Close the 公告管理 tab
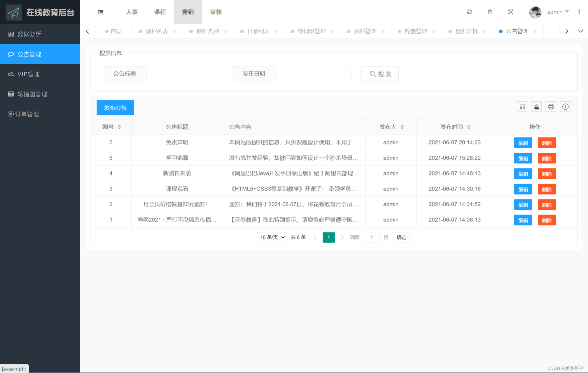This screenshot has height=373, width=588. (535, 32)
